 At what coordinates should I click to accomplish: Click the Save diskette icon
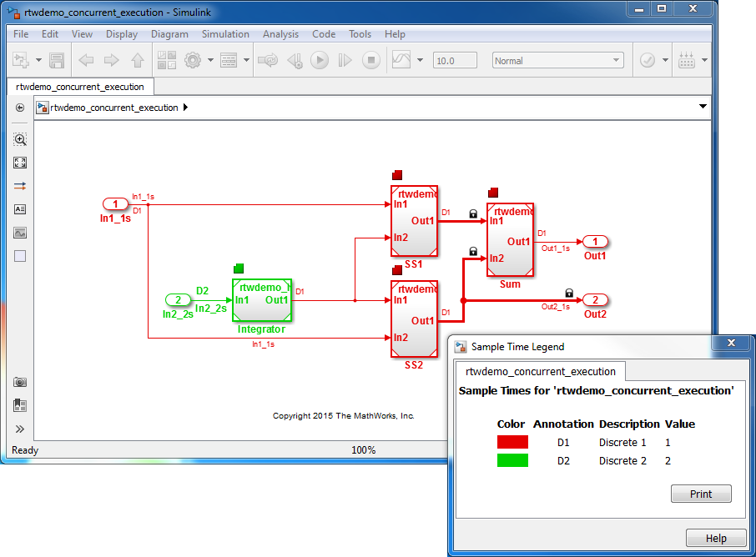tap(57, 60)
